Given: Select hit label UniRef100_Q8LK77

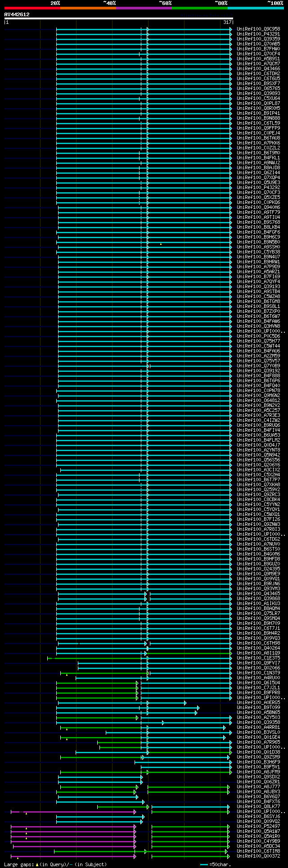Looking at the screenshot, I should tap(258, 806).
